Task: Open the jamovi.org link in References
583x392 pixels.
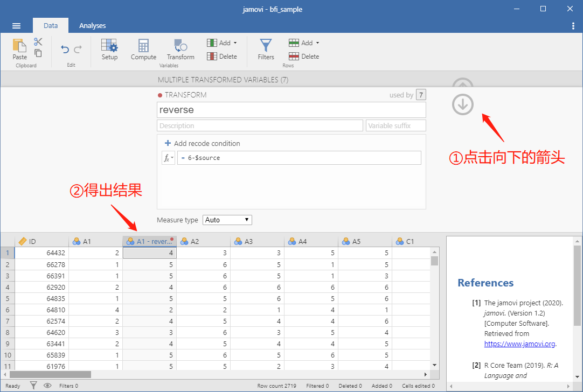Action: pyautogui.click(x=520, y=344)
